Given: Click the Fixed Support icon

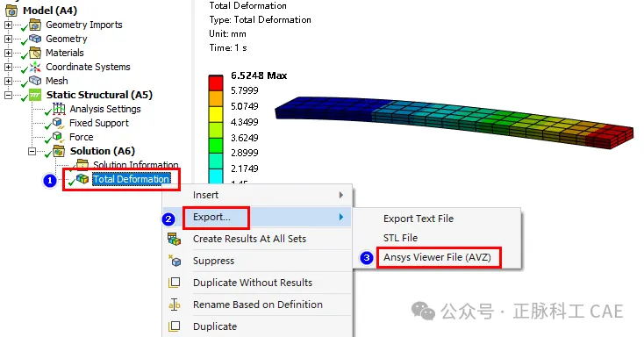Looking at the screenshot, I should pos(58,123).
